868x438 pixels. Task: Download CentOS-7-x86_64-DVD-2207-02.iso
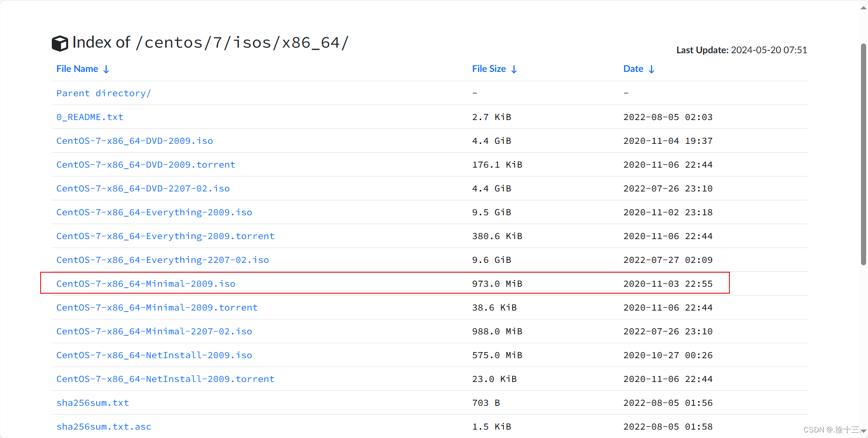pos(143,188)
